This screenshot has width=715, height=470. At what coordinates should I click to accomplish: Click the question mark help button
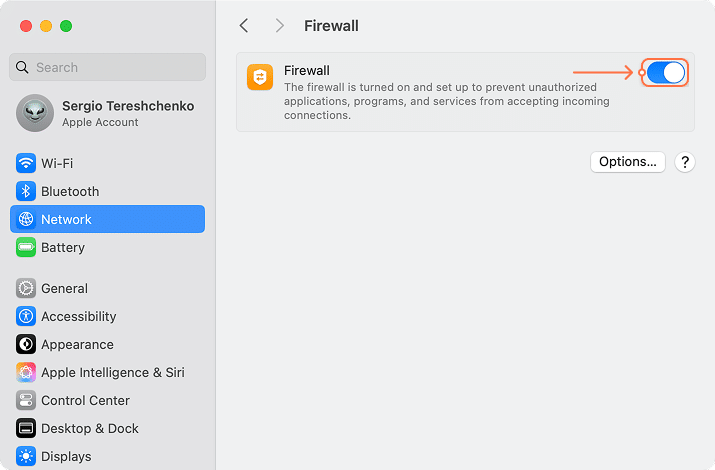(x=685, y=162)
